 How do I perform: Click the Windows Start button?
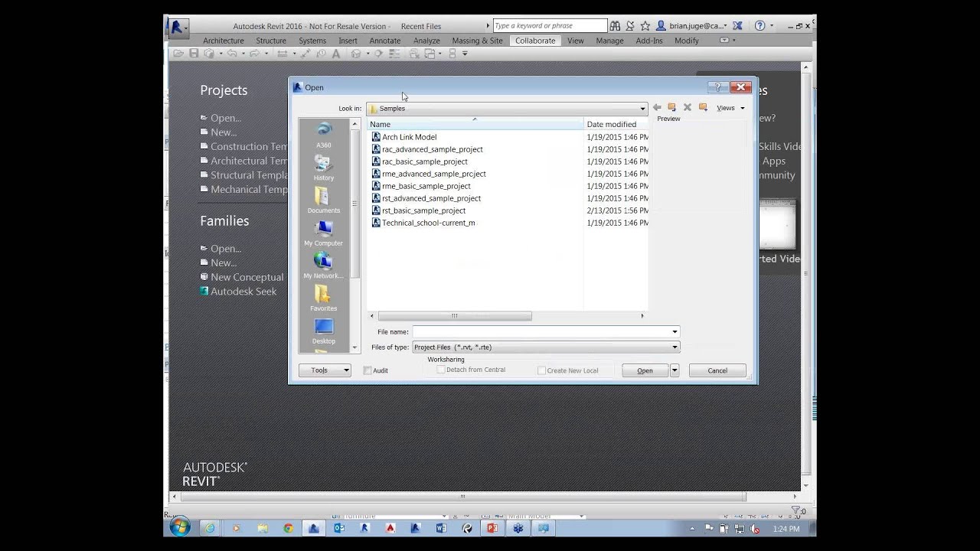pyautogui.click(x=180, y=528)
